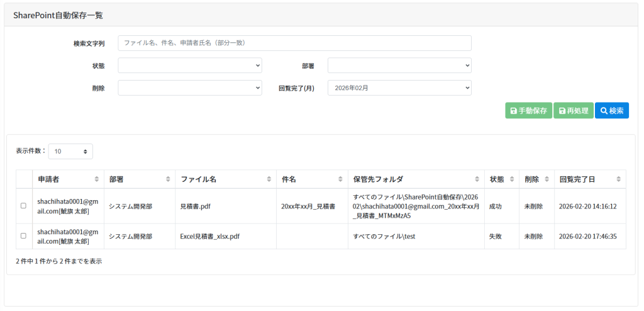Select the checkbox for Excel見積書_xlsx.pdf row
The height and width of the screenshot is (311, 644).
pyautogui.click(x=23, y=236)
